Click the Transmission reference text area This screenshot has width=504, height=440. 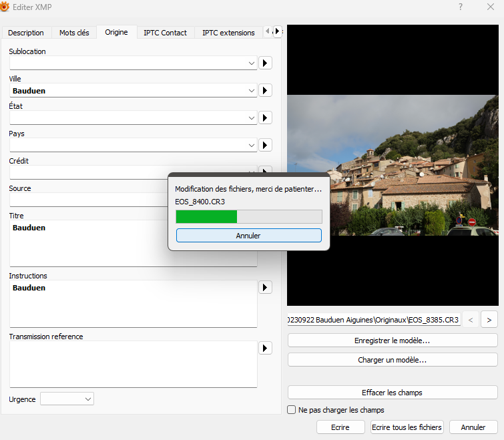pos(134,364)
